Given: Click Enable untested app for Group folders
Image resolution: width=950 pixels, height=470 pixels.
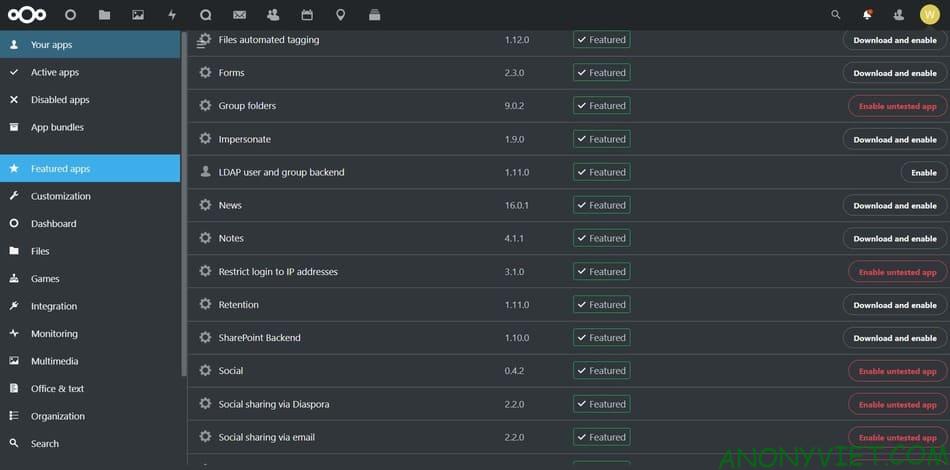Looking at the screenshot, I should point(897,106).
